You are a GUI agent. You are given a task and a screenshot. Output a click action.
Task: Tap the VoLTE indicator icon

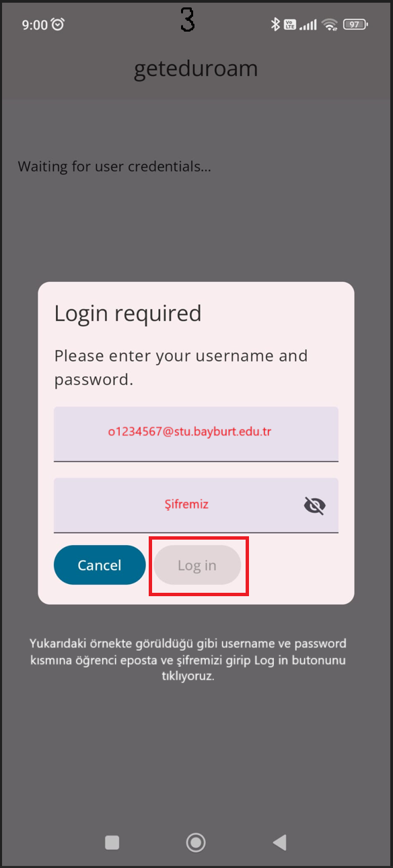[289, 24]
